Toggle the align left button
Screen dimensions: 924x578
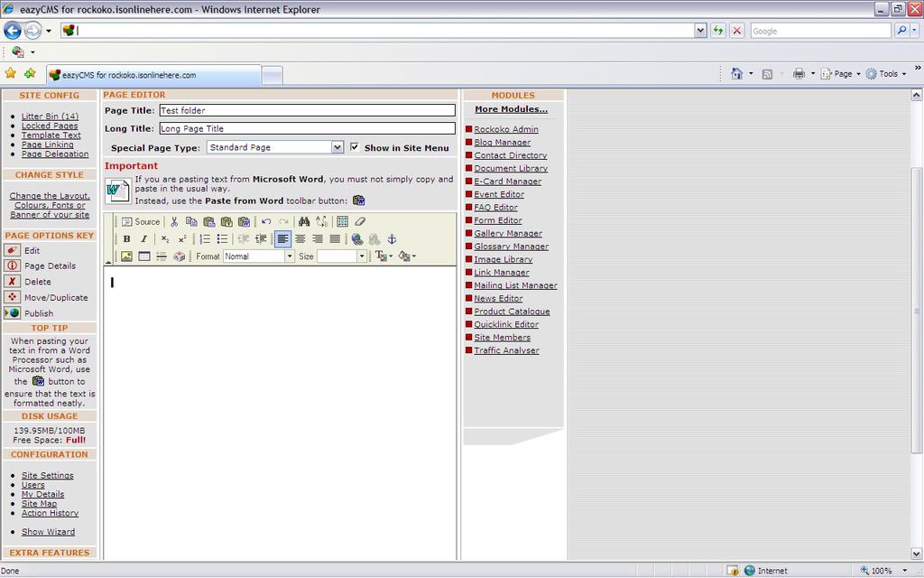click(282, 239)
